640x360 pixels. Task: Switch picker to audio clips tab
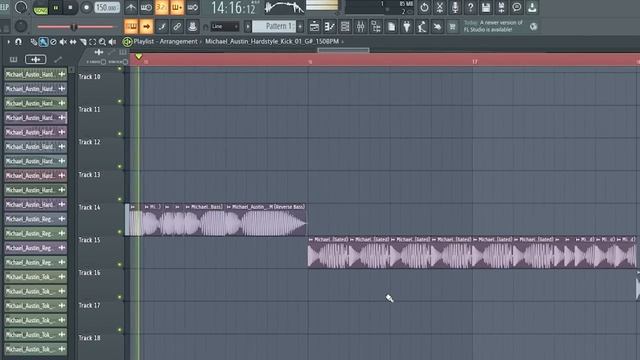point(36,60)
